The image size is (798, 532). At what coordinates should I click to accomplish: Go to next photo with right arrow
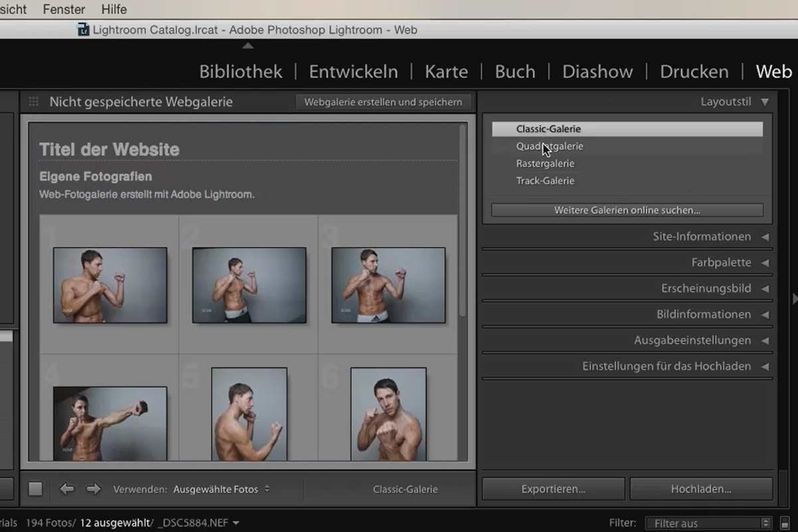click(x=94, y=489)
